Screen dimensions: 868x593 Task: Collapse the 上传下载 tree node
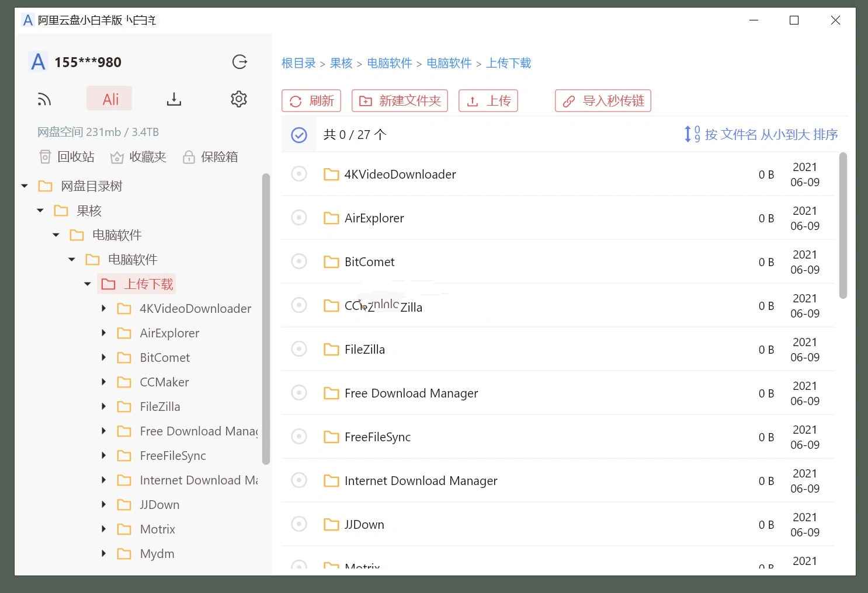click(88, 284)
